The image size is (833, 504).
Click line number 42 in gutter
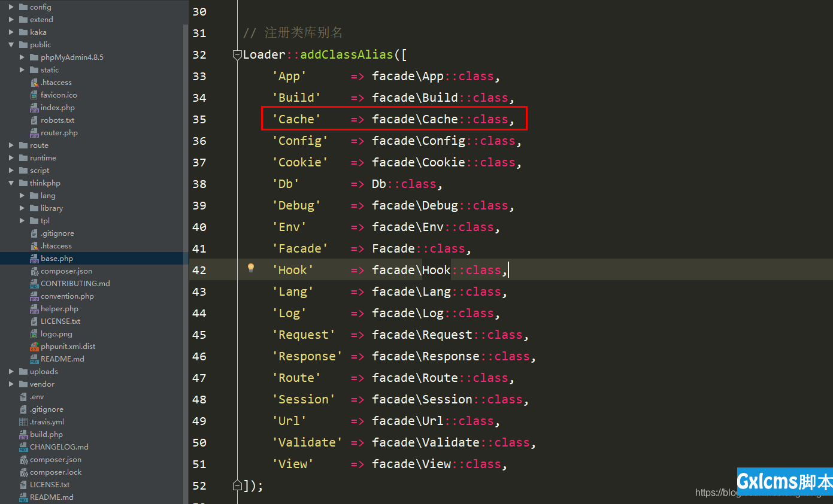point(199,270)
